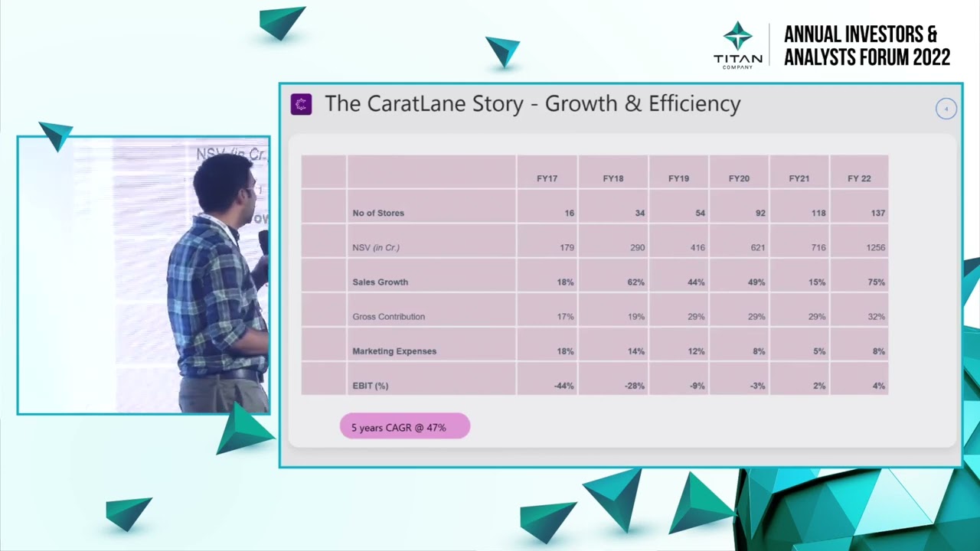Click NSV value 716
This screenshot has width=980, height=551.
click(818, 247)
